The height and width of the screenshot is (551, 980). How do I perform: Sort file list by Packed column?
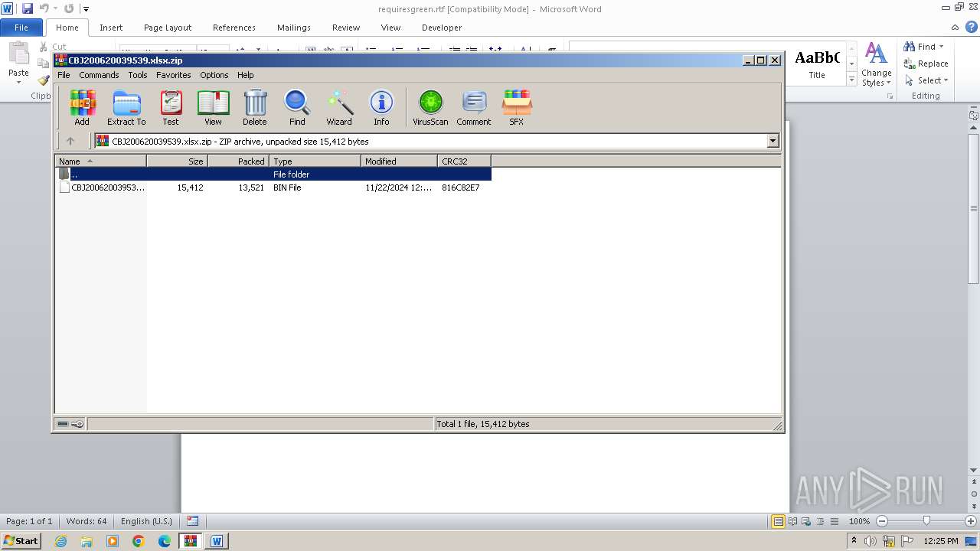point(238,161)
